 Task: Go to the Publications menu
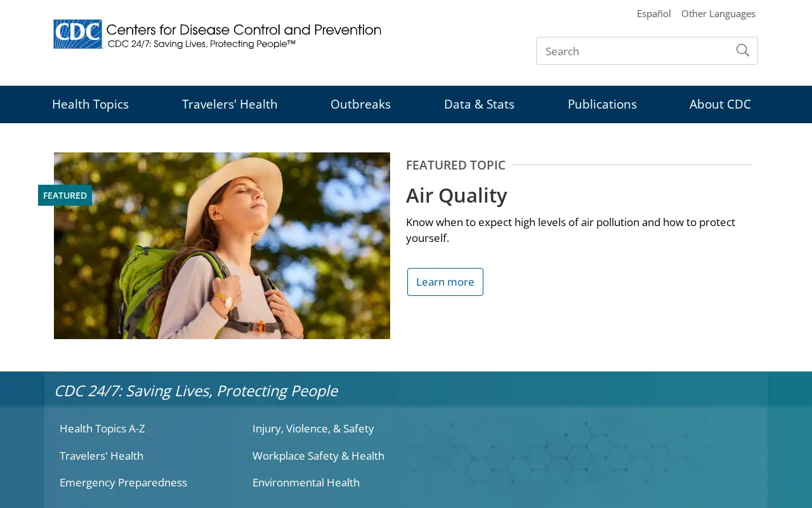point(602,104)
